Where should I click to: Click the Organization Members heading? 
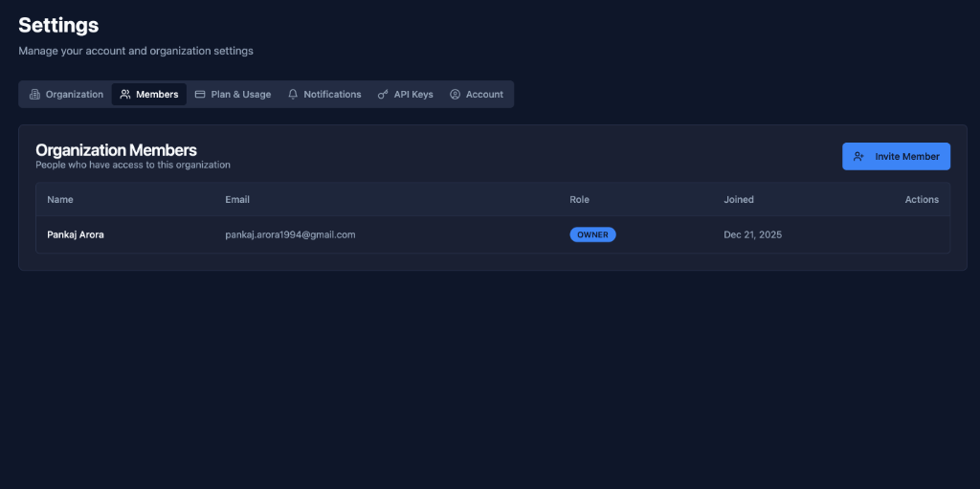tap(116, 150)
